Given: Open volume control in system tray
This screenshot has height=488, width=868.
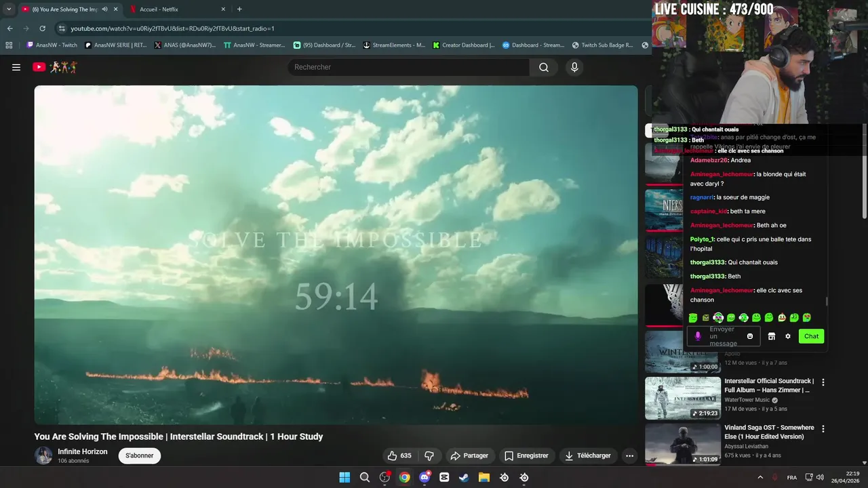Looking at the screenshot, I should (820, 477).
